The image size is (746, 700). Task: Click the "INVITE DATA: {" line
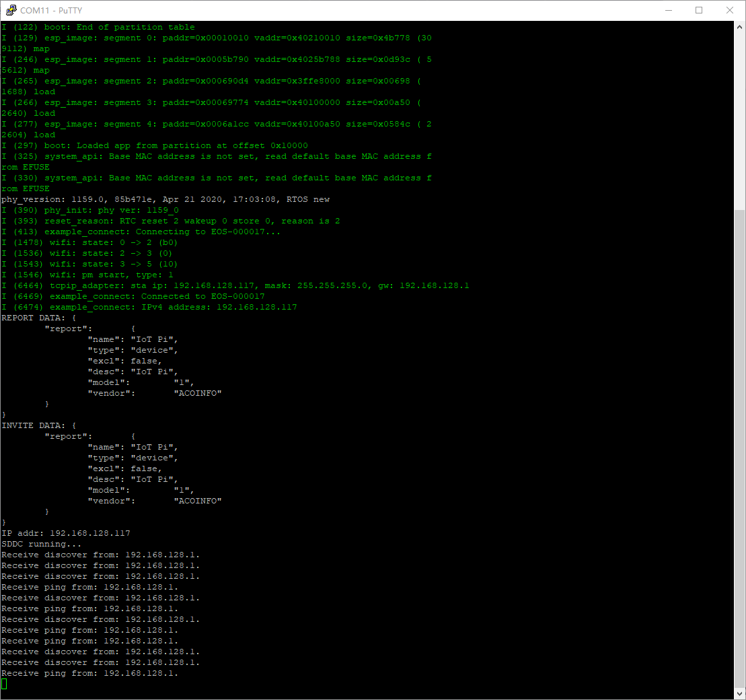(39, 425)
